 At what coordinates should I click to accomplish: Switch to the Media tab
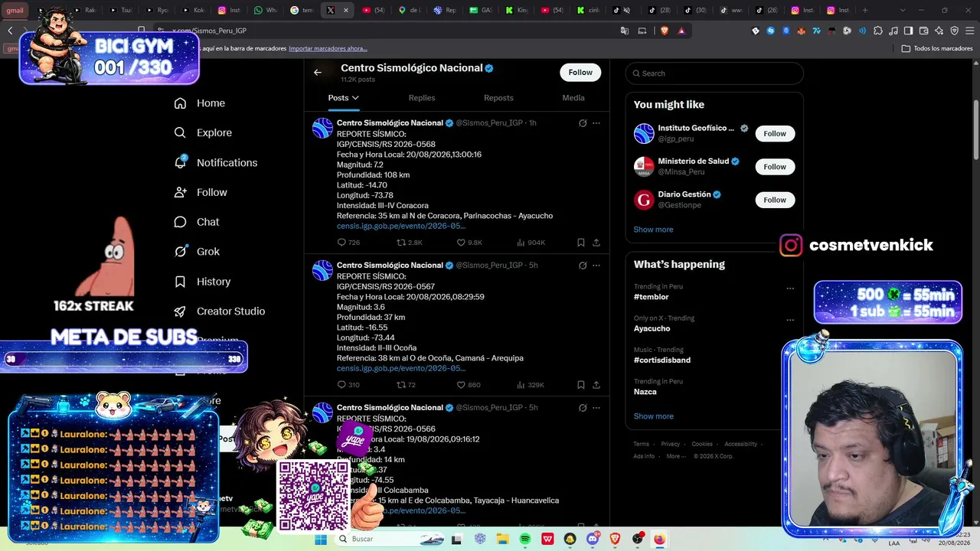point(573,98)
